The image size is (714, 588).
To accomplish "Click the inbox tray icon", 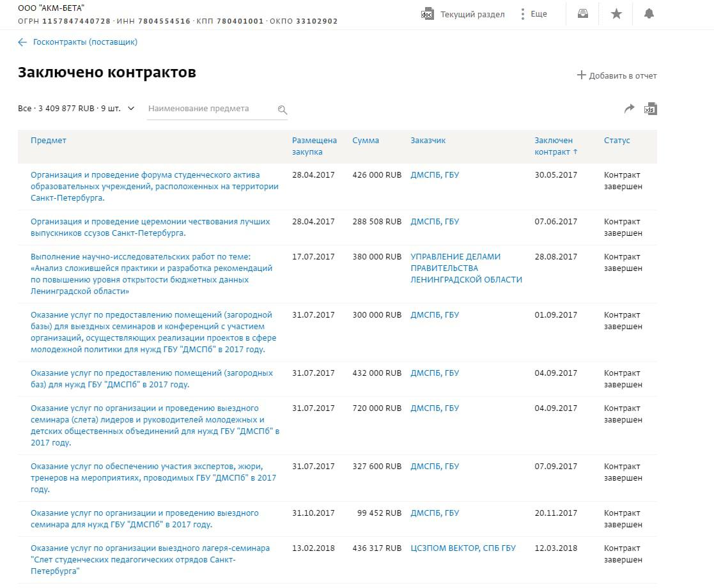I will pyautogui.click(x=582, y=14).
